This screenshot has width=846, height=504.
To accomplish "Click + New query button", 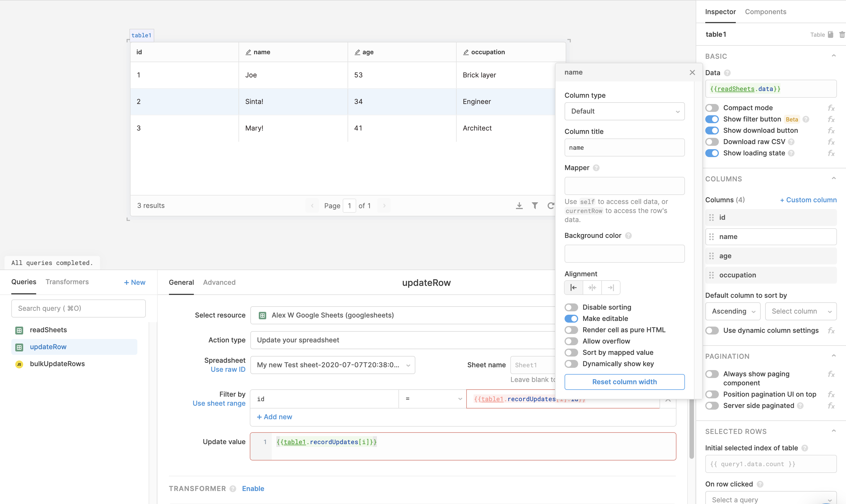I will [x=135, y=283].
